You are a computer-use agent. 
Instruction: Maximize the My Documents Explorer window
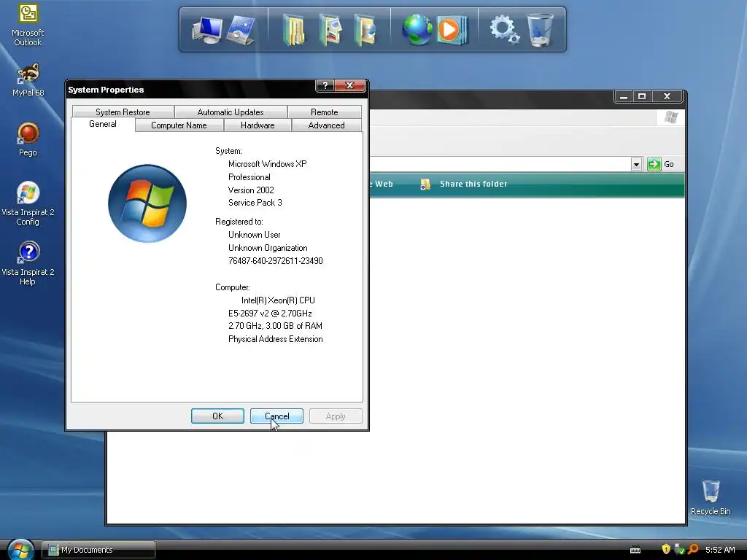pyautogui.click(x=642, y=97)
